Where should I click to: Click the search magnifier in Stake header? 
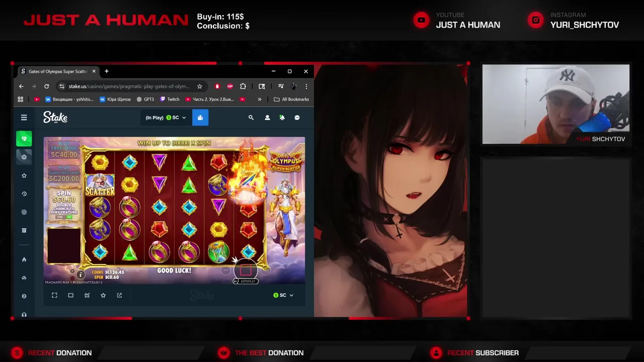tap(251, 118)
